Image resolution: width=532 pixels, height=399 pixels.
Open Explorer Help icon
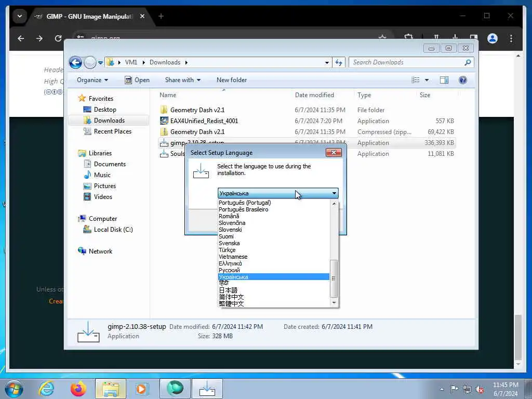coord(463,80)
